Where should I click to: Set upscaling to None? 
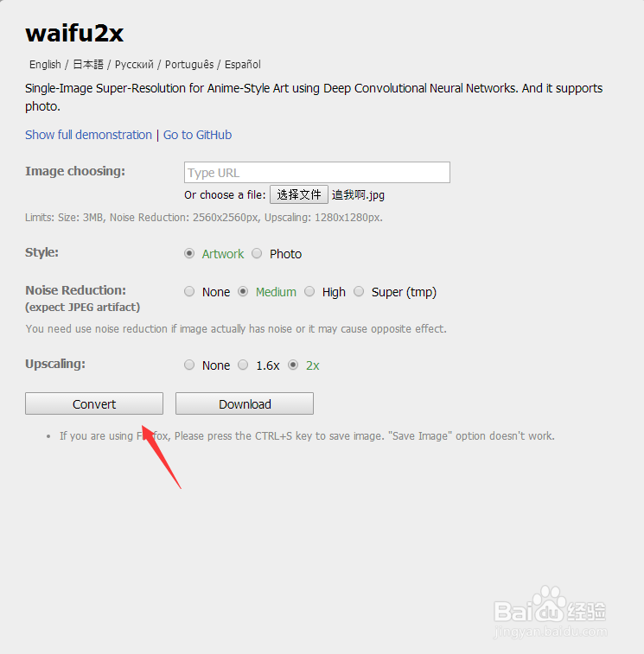coord(189,365)
